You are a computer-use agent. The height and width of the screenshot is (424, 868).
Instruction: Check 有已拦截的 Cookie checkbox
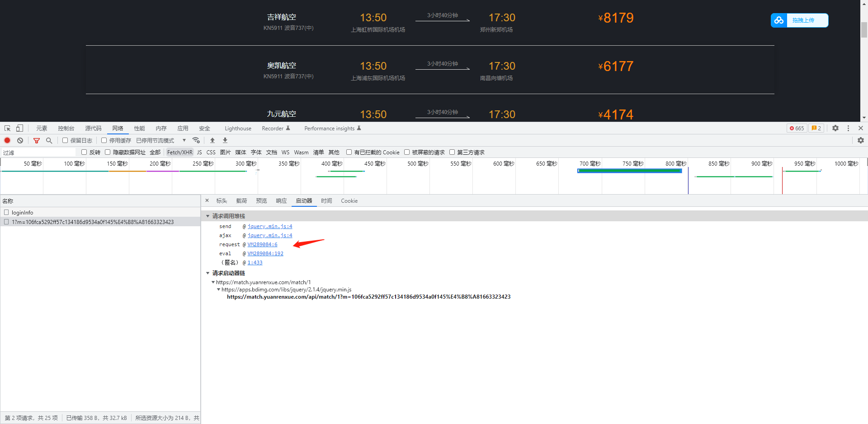[349, 152]
